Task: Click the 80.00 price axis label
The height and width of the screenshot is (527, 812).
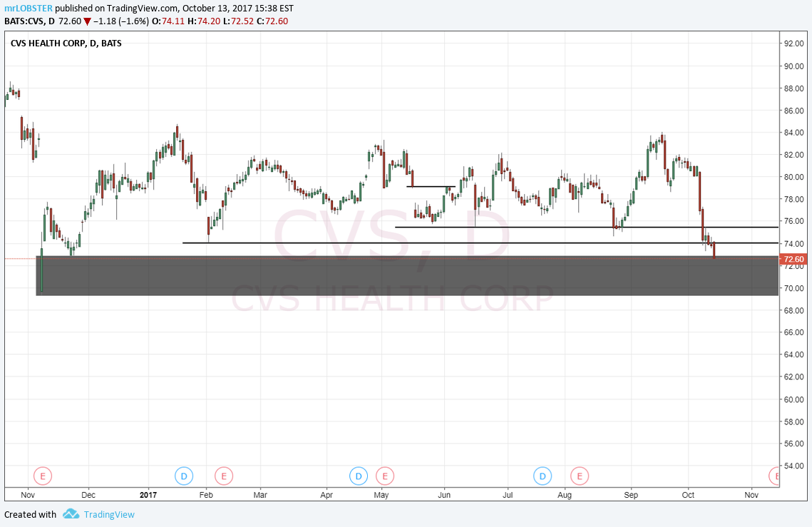Action: click(793, 177)
